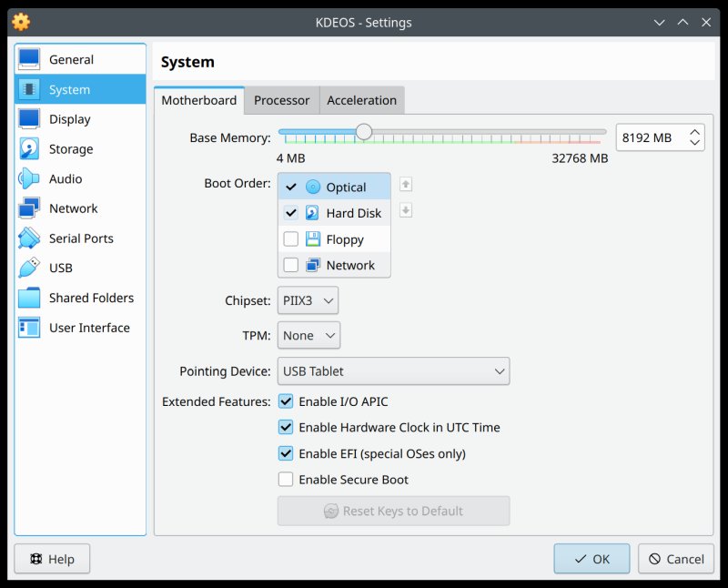Open the Audio speaker icon section
This screenshot has width=728, height=588.
(x=30, y=179)
